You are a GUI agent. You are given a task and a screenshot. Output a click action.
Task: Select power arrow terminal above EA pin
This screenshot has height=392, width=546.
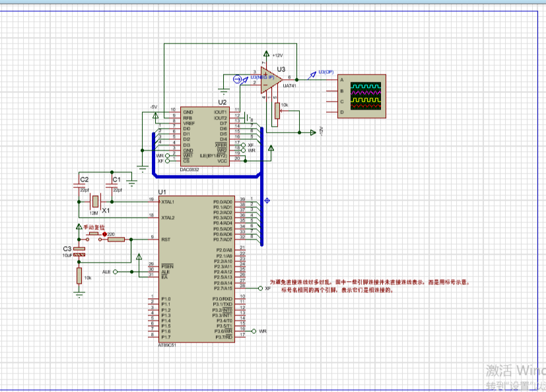pos(139,257)
